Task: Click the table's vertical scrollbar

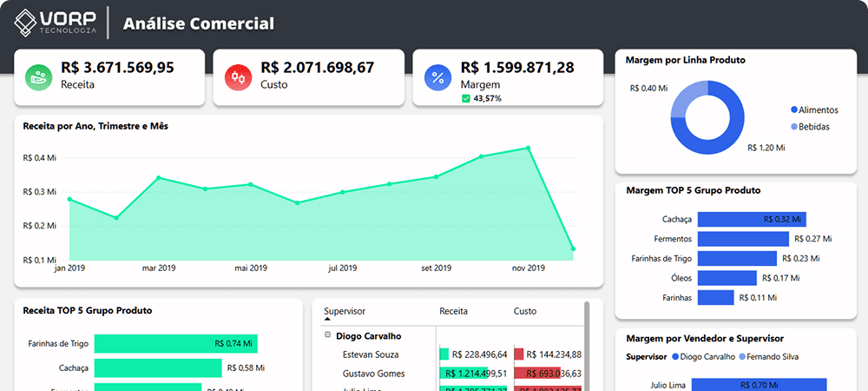Action: pyautogui.click(x=587, y=343)
